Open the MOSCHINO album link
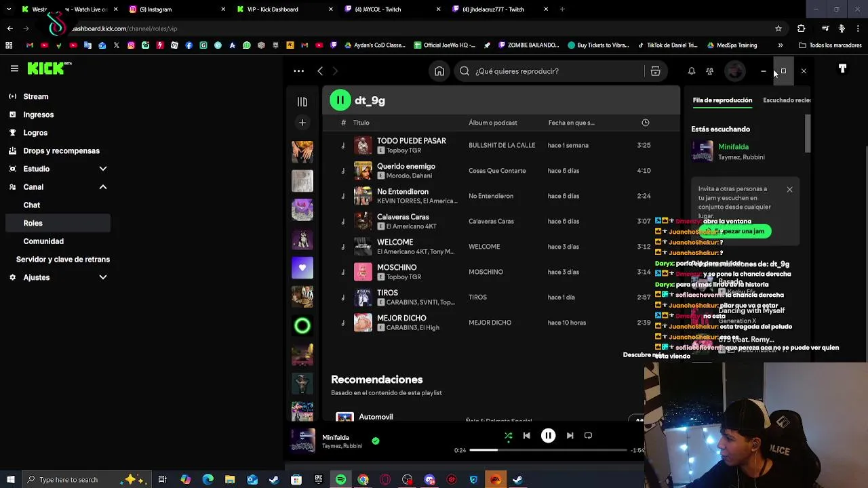The width and height of the screenshot is (868, 488). (x=486, y=272)
